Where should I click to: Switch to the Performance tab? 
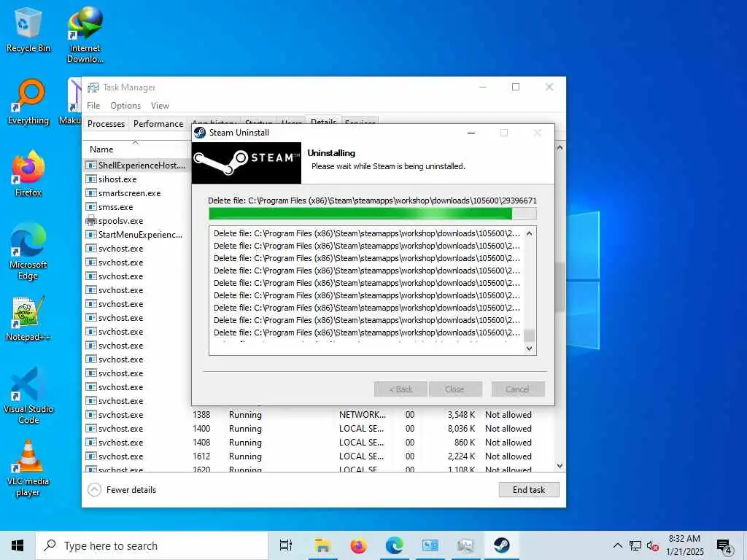tap(158, 124)
